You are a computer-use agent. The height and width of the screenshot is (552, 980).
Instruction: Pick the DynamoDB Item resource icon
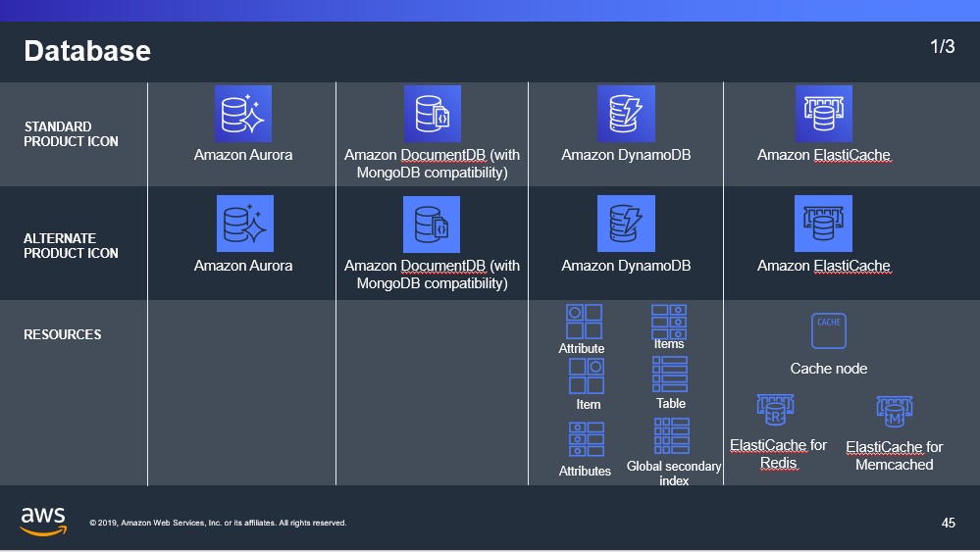587,376
